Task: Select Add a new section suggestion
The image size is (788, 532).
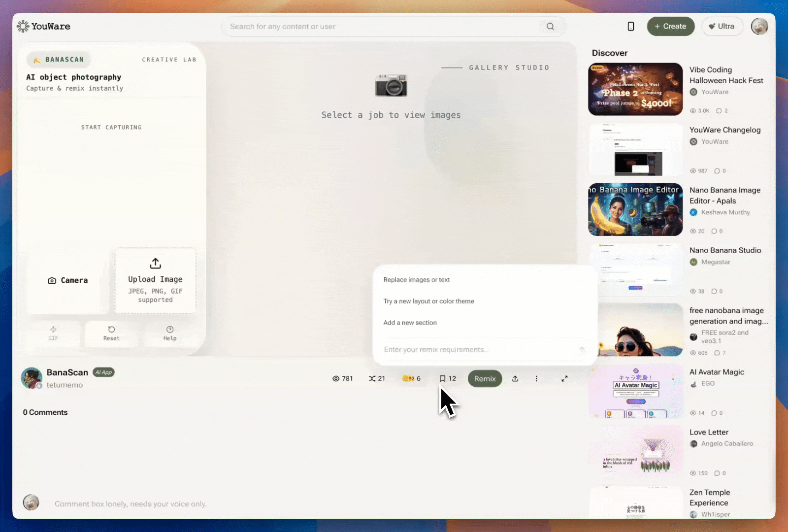Action: coord(410,323)
